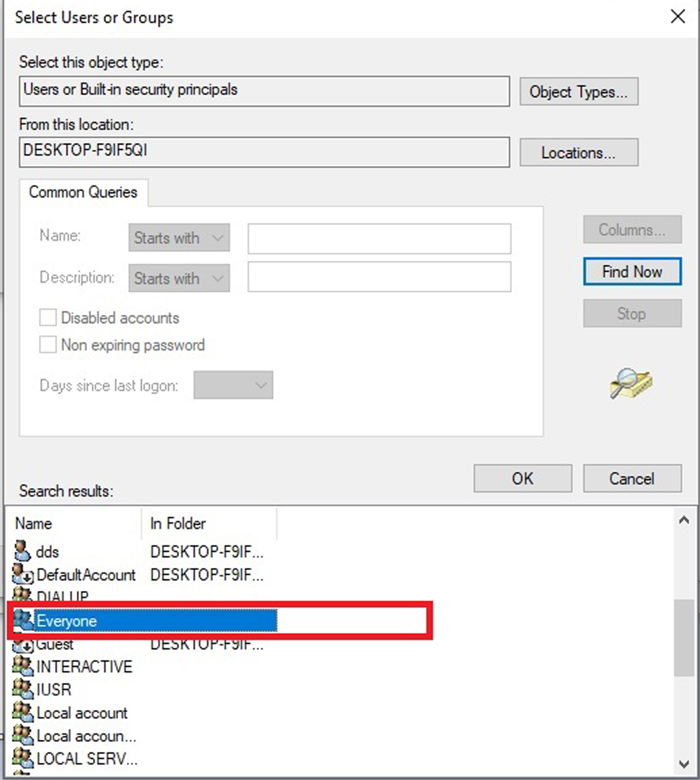This screenshot has width=700, height=780.
Task: Check the Non expiring password option
Action: click(48, 345)
